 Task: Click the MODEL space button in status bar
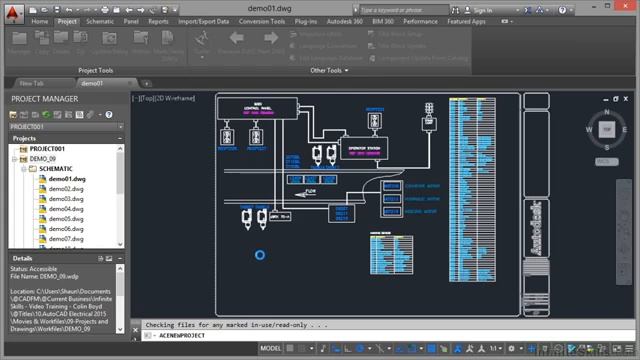coord(271,348)
